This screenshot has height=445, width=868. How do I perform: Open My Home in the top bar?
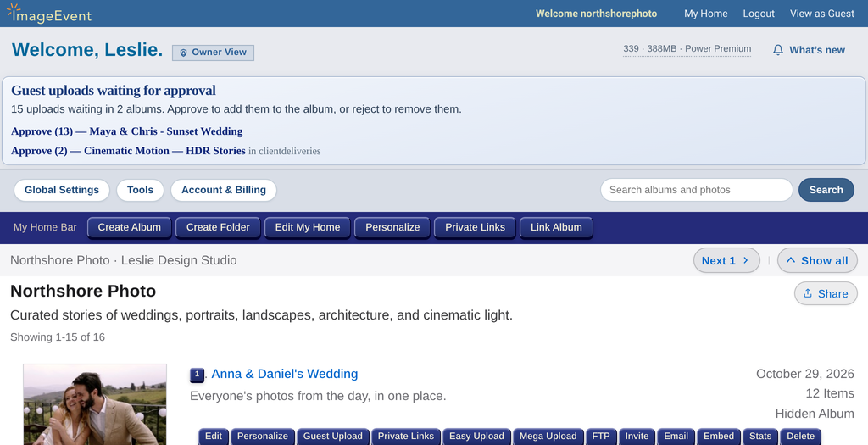click(706, 14)
